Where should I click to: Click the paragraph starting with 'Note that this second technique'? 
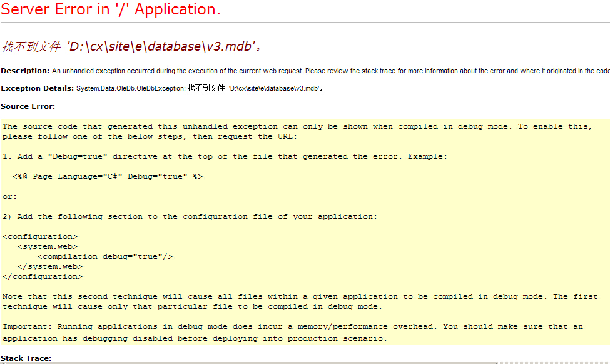(294, 301)
